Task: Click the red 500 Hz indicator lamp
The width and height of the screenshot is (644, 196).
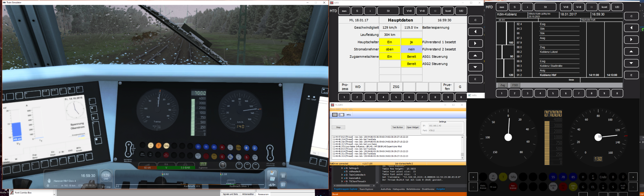Action: [x=563, y=187]
